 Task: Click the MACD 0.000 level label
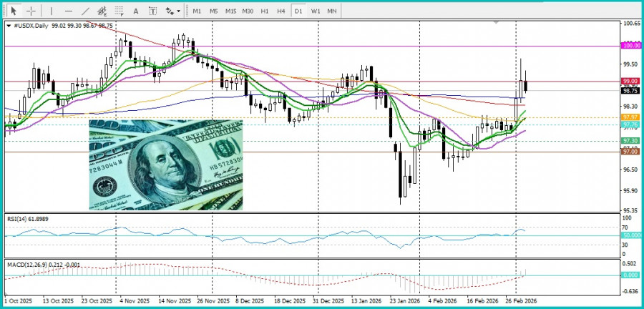pyautogui.click(x=631, y=275)
